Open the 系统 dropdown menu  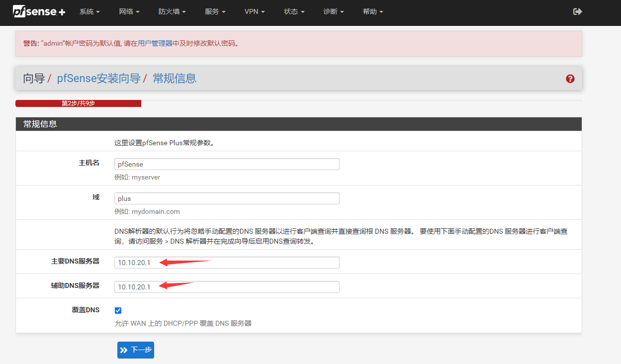pyautogui.click(x=89, y=11)
